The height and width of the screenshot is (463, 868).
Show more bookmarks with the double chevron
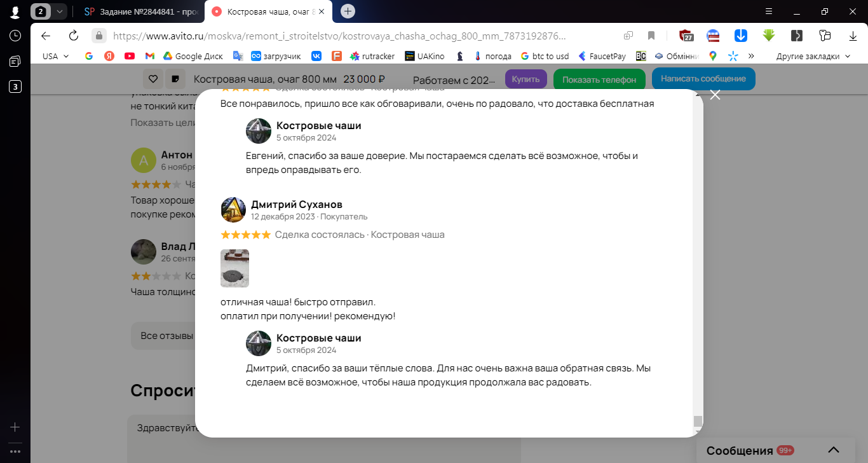(752, 56)
